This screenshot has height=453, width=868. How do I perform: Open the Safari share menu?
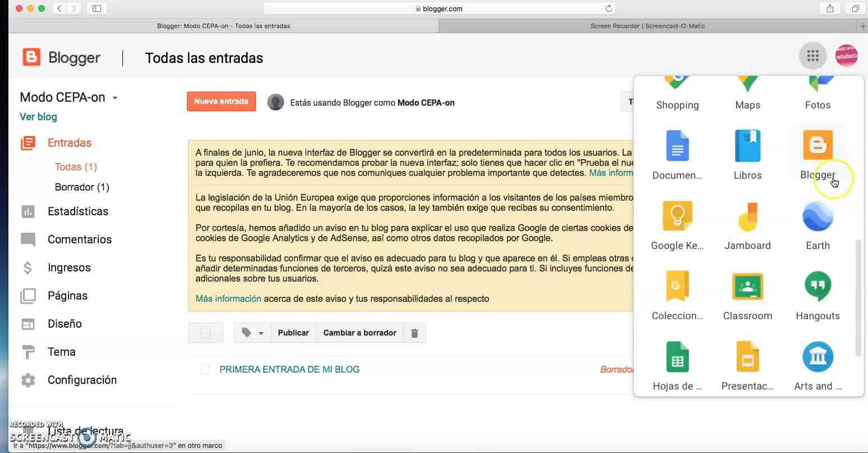click(830, 8)
